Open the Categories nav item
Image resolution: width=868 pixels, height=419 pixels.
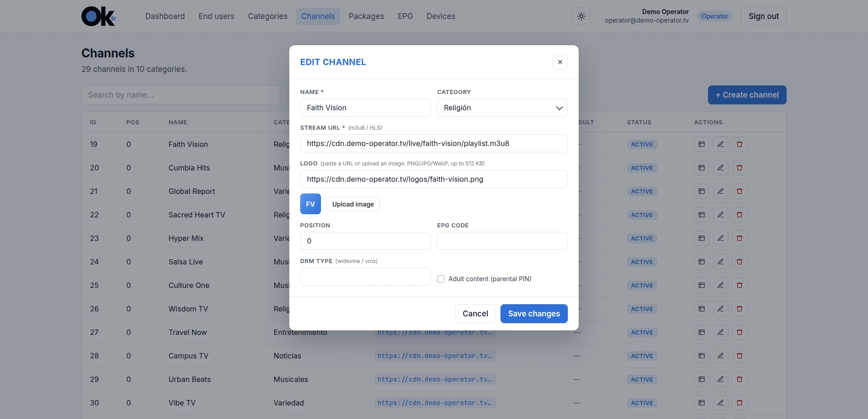point(268,16)
